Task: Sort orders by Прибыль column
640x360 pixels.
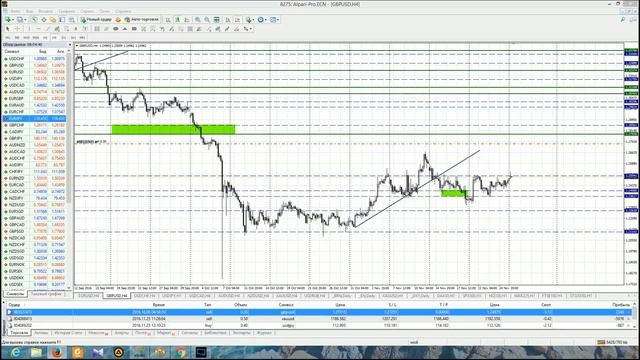Action: pos(621,305)
